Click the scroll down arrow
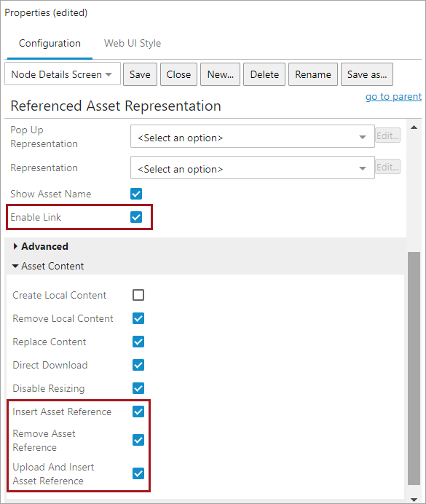The width and height of the screenshot is (426, 504). pos(414,500)
